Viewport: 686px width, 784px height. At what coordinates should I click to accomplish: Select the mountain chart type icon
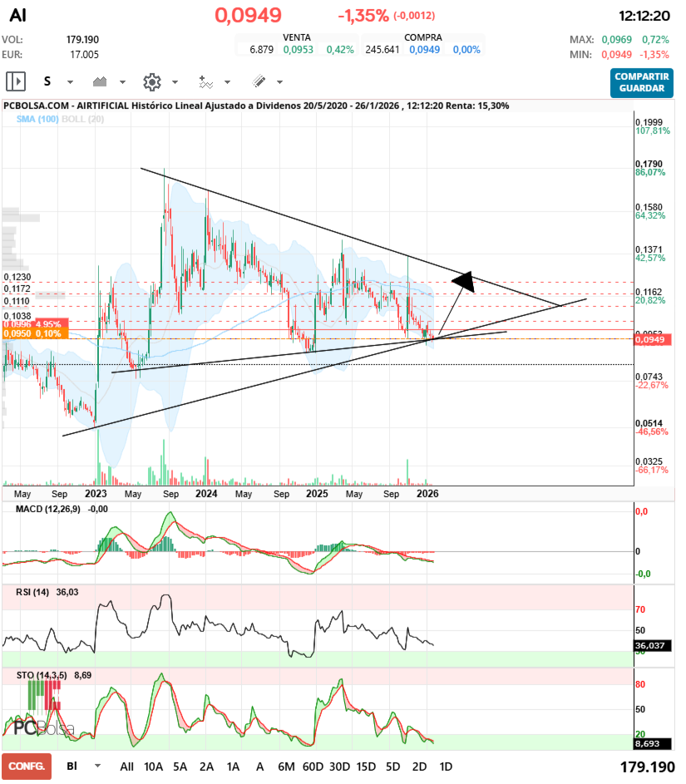[100, 81]
